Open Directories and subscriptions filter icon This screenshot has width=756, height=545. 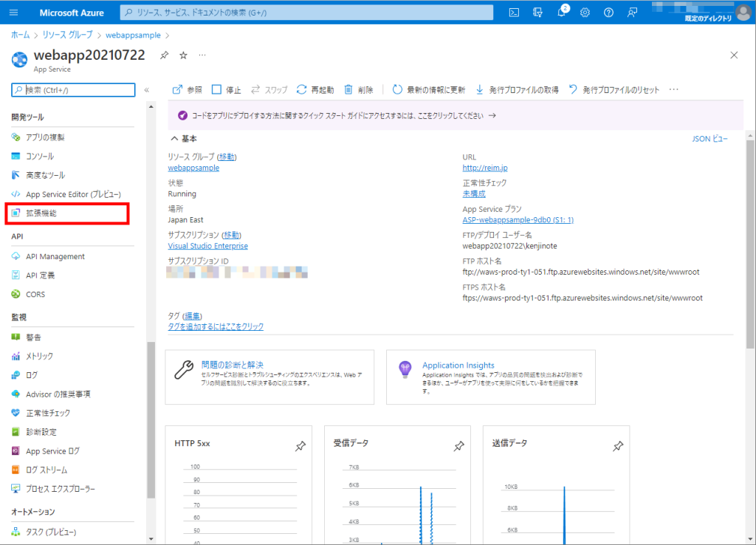pyautogui.click(x=537, y=13)
